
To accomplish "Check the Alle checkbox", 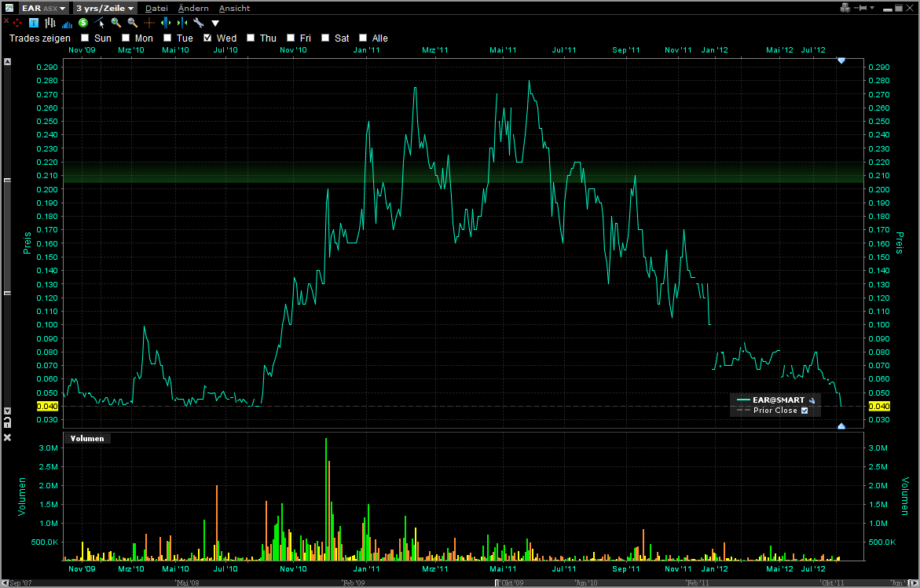I will pyautogui.click(x=363, y=38).
